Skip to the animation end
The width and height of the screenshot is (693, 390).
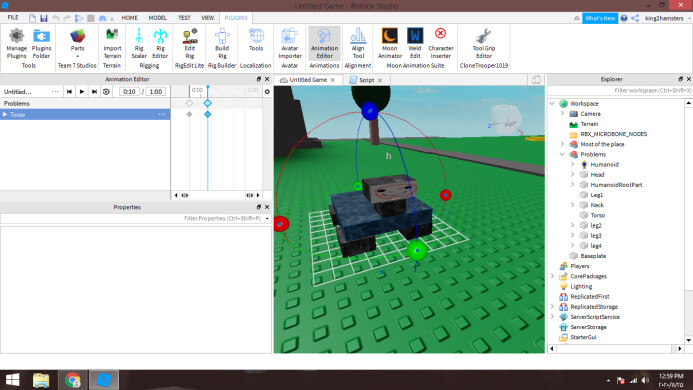94,92
